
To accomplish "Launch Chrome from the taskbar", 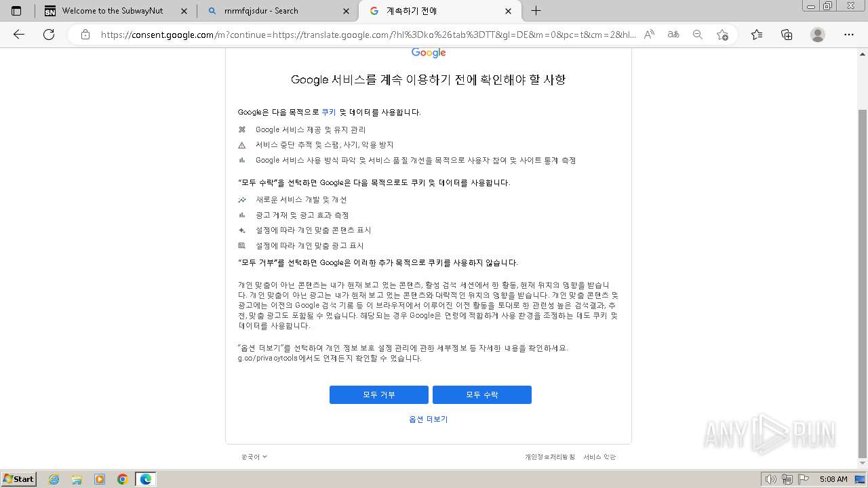I will click(x=123, y=479).
